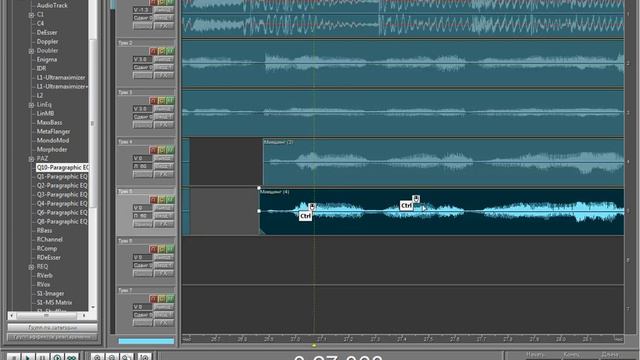This screenshot has height=360, width=640.
Task: Click effects list horizontal scroll-left arrow
Action: pos(11,316)
